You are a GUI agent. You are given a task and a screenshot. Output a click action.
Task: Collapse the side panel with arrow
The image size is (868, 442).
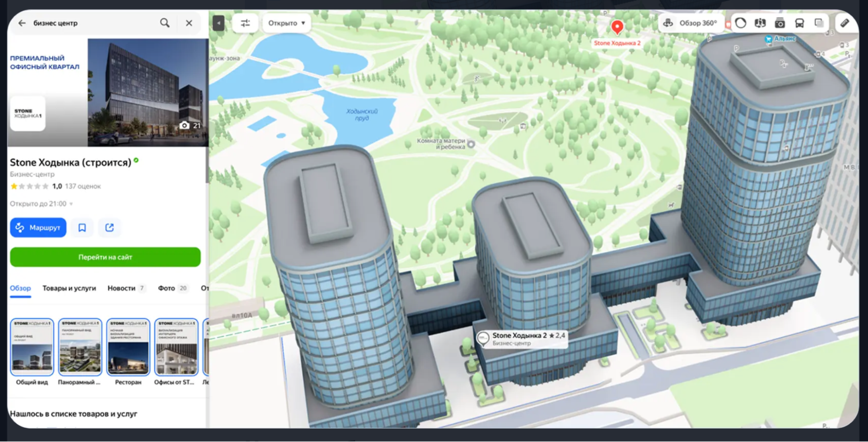[218, 23]
